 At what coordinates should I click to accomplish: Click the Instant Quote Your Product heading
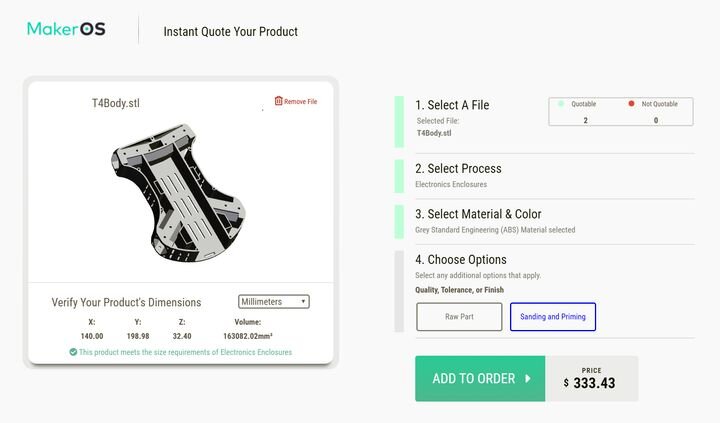[230, 31]
